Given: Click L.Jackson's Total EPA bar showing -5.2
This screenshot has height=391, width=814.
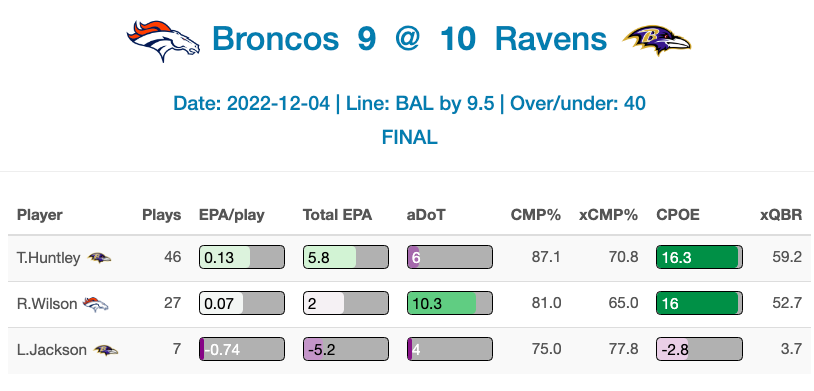Looking at the screenshot, I should click(x=346, y=349).
